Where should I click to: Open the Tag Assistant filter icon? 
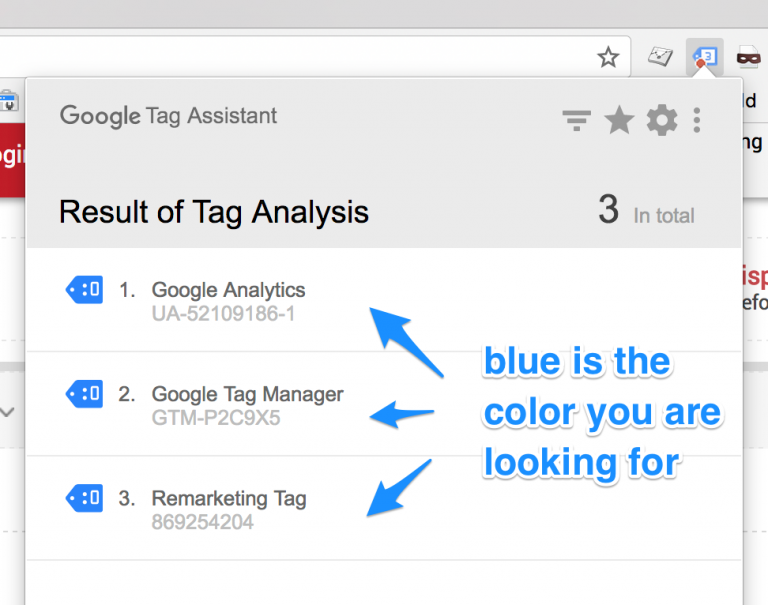tap(576, 121)
